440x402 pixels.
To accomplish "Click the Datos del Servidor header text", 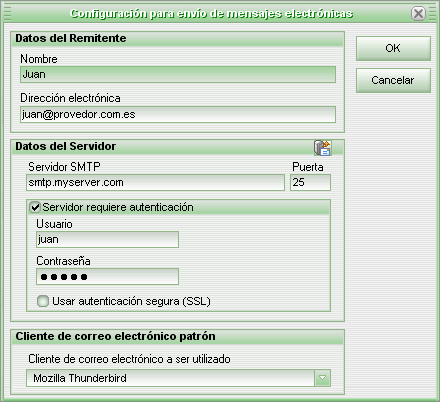I will (x=66, y=146).
